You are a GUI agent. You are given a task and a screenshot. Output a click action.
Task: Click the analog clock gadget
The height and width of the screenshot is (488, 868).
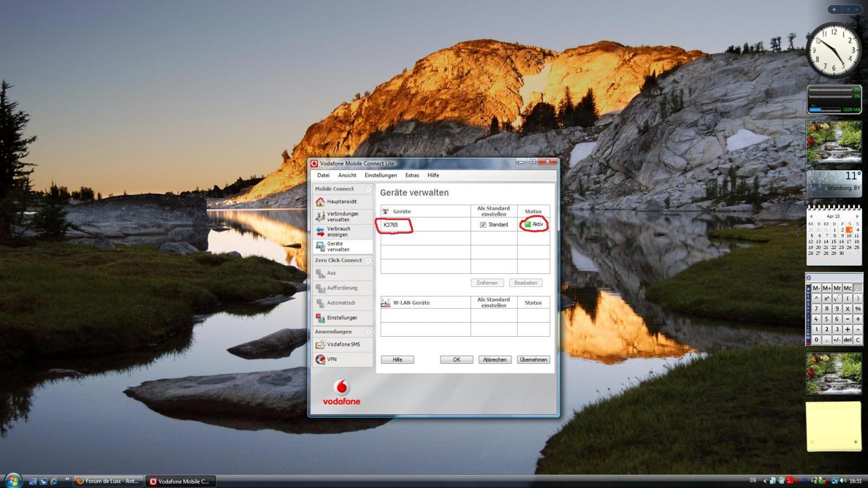point(834,50)
